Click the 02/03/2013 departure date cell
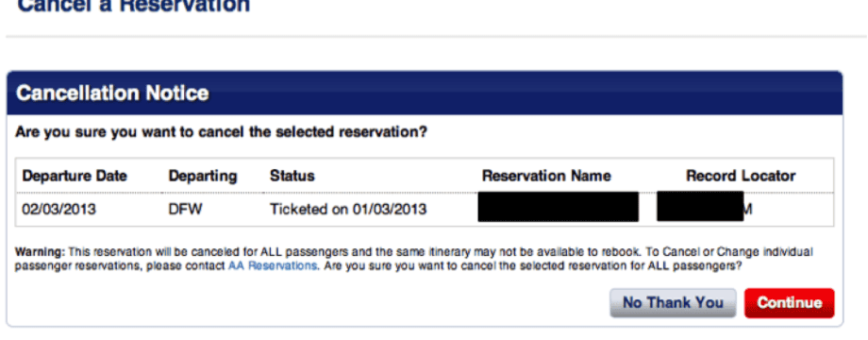The image size is (868, 340). click(58, 210)
